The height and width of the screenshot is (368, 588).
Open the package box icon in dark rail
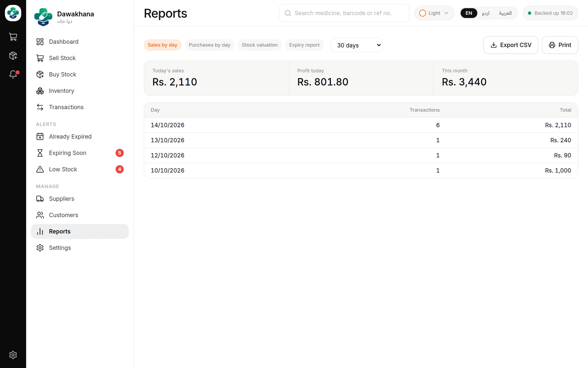click(13, 56)
